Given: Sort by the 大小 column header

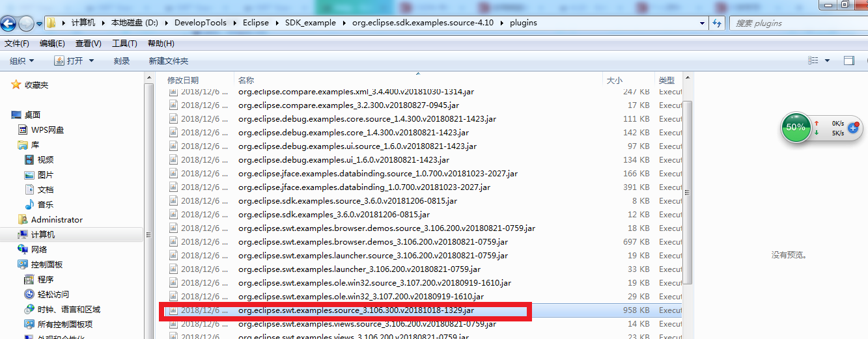Looking at the screenshot, I should click(x=615, y=80).
